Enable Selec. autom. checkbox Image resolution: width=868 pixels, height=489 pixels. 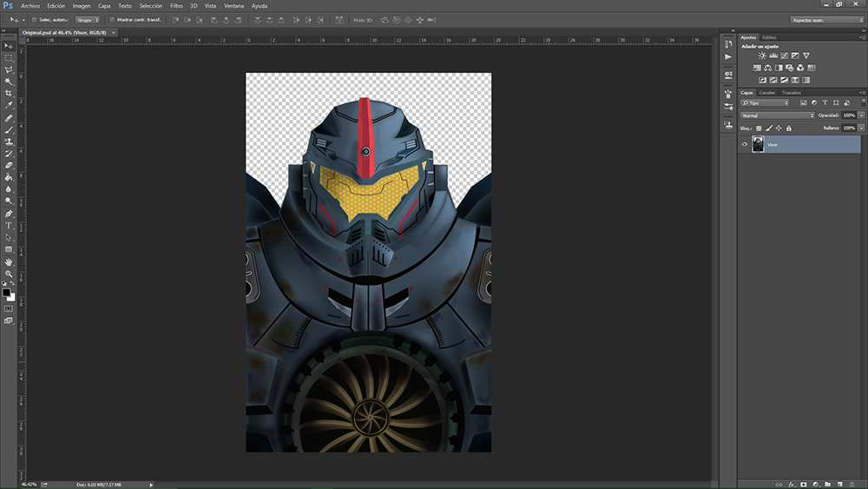(35, 20)
